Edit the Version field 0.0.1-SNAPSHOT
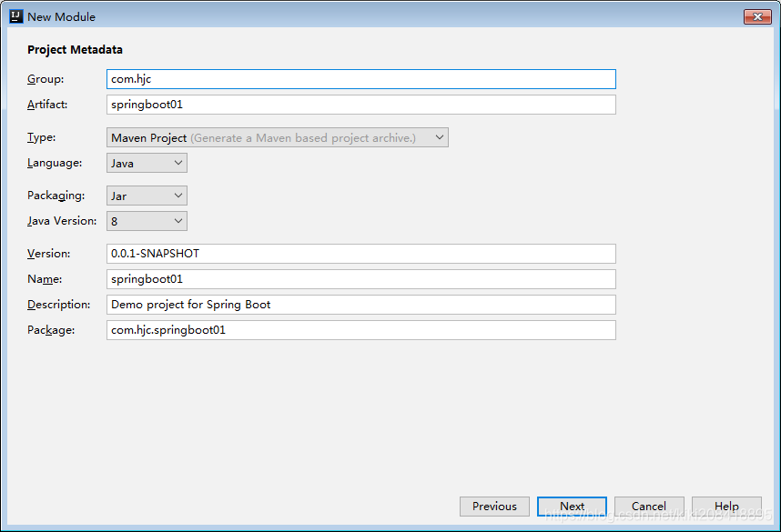 [x=361, y=254]
